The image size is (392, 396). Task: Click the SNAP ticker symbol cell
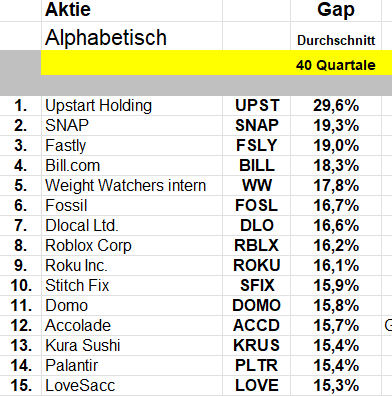coord(257,126)
